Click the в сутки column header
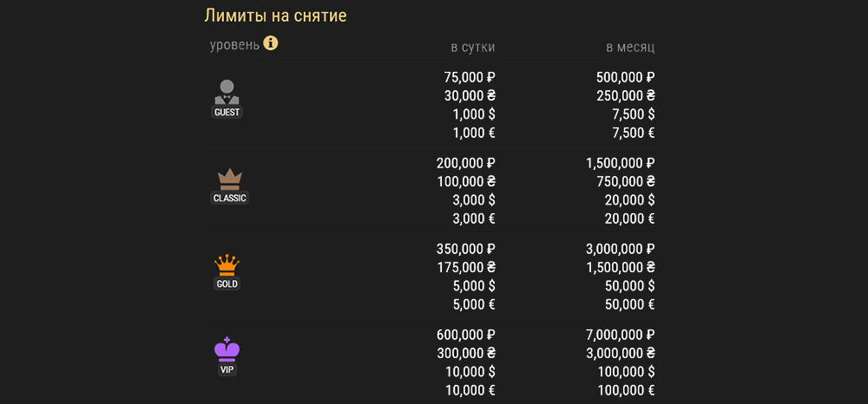This screenshot has width=868, height=404. [x=472, y=47]
